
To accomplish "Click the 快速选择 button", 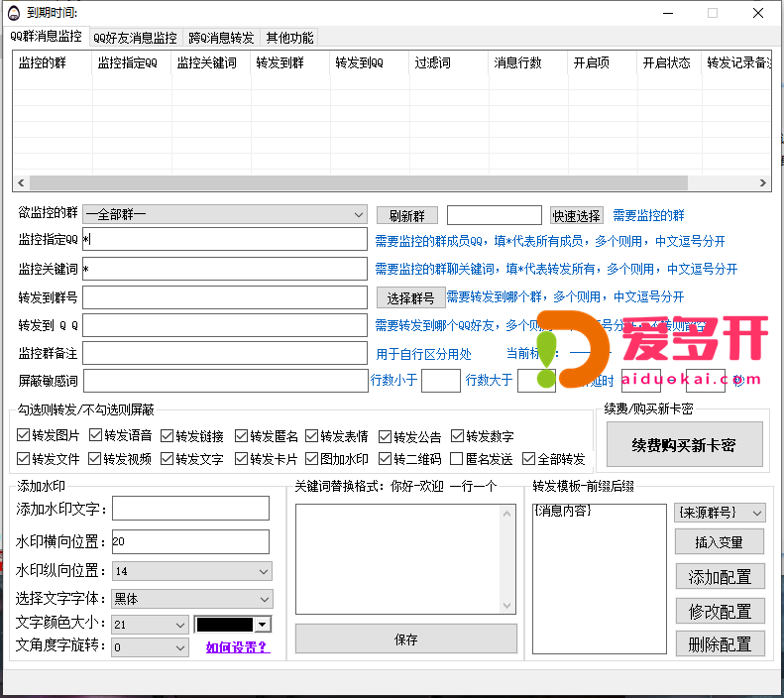I will click(576, 216).
